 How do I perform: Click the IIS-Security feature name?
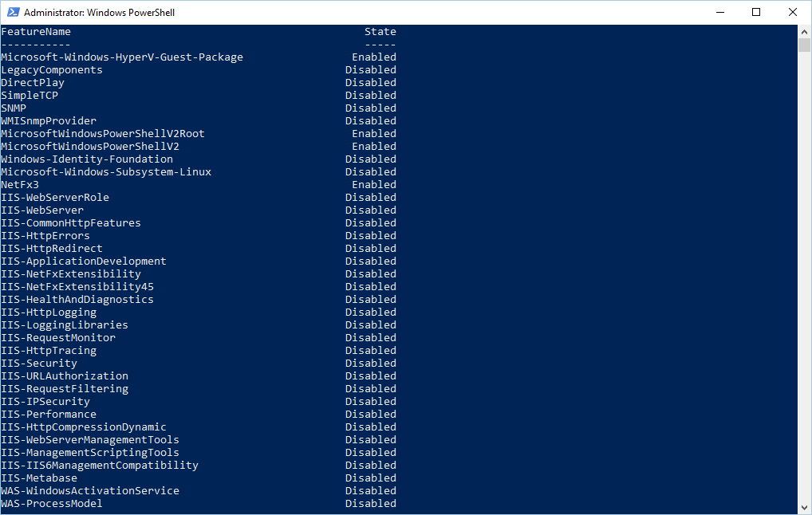pyautogui.click(x=39, y=364)
